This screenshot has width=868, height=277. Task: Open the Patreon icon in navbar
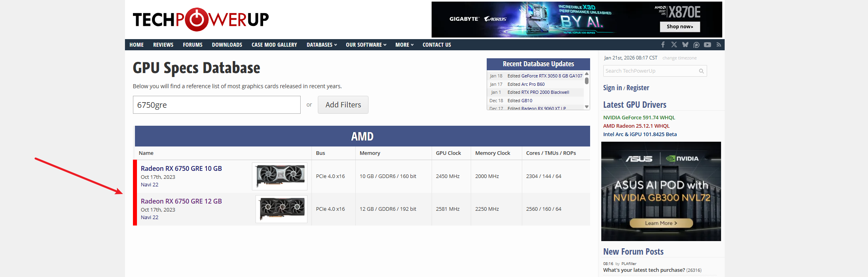click(x=696, y=45)
